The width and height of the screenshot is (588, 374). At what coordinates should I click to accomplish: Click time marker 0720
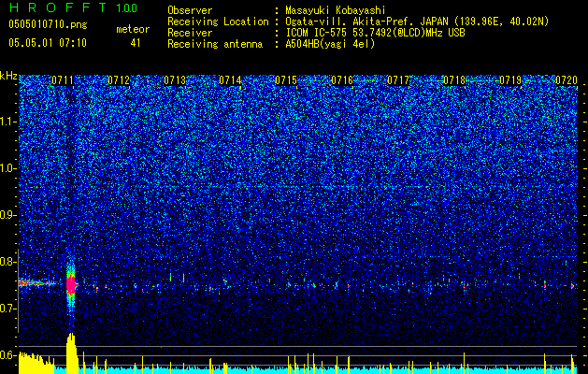coord(566,80)
